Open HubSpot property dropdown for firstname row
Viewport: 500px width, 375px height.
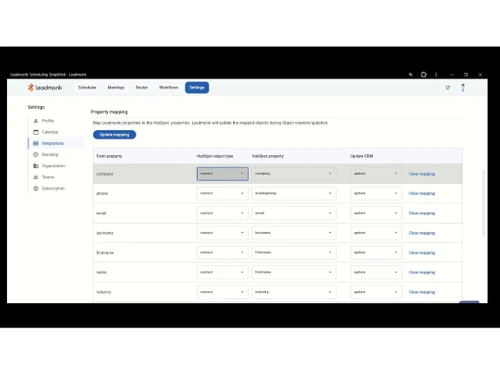[294, 252]
